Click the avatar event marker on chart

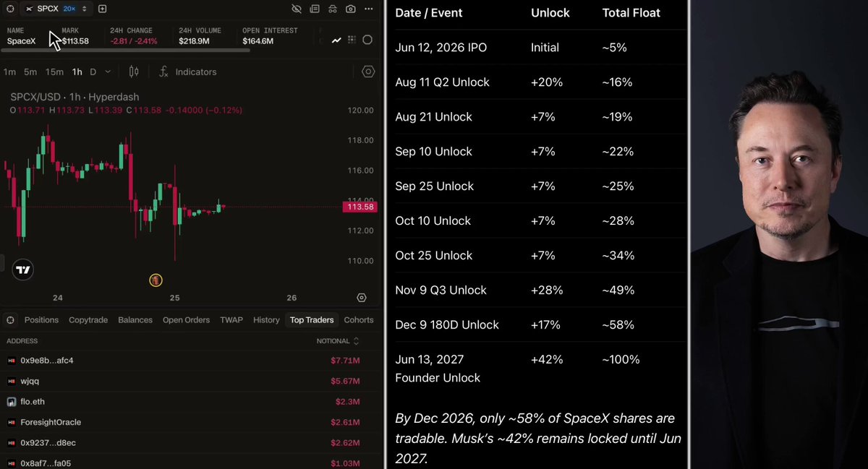pyautogui.click(x=156, y=280)
